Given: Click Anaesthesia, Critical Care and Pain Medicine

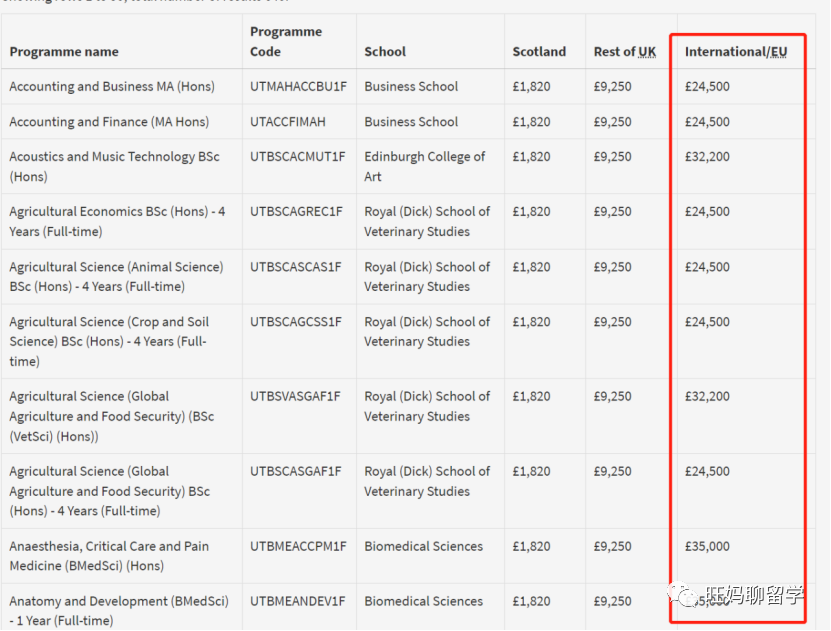Looking at the screenshot, I should [x=109, y=556].
